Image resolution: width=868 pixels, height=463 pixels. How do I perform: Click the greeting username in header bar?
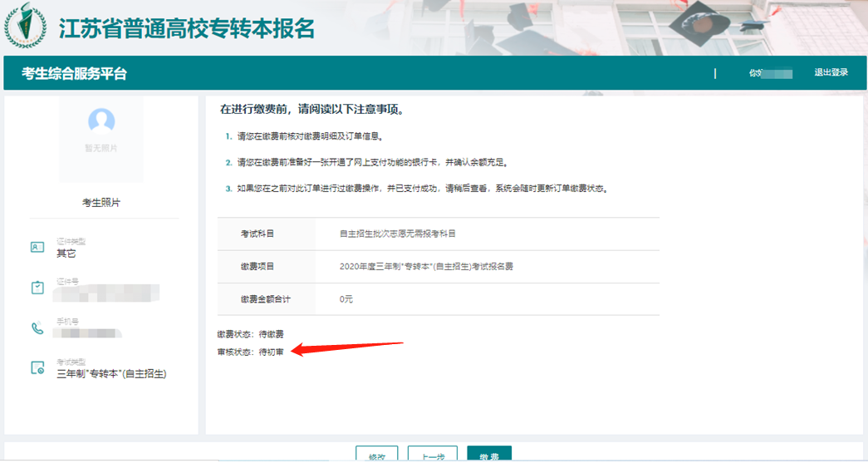coord(771,73)
